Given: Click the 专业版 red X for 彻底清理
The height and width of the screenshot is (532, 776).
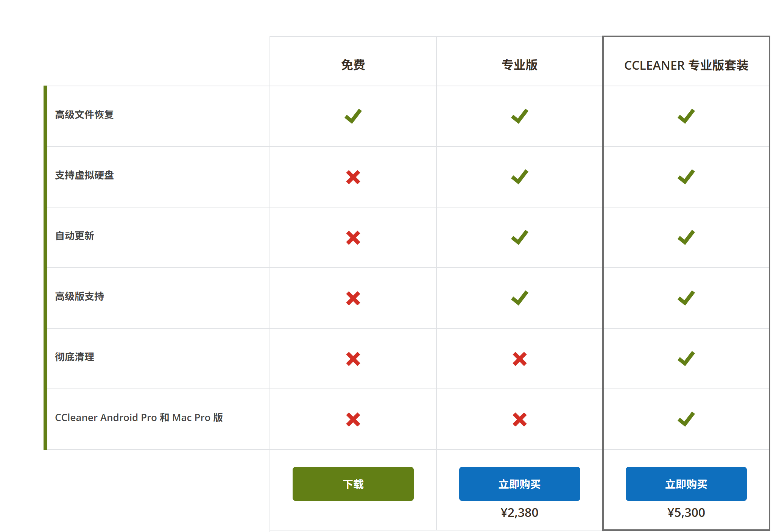Looking at the screenshot, I should pos(519,359).
